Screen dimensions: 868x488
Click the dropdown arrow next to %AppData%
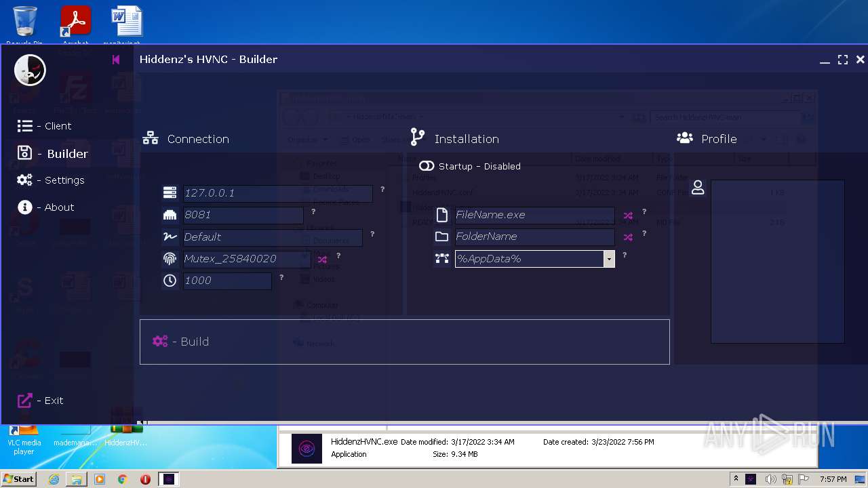coord(609,259)
